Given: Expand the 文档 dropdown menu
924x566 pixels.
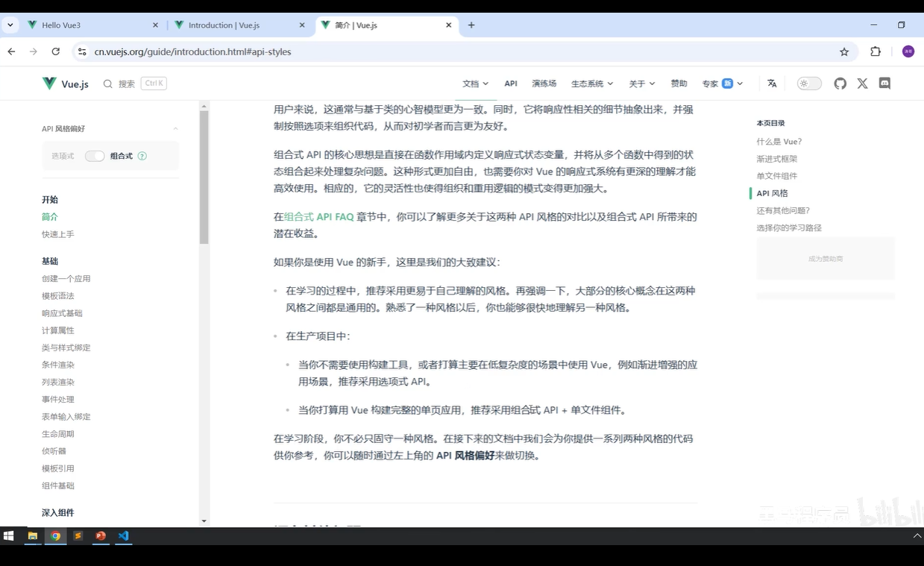Looking at the screenshot, I should 476,84.
